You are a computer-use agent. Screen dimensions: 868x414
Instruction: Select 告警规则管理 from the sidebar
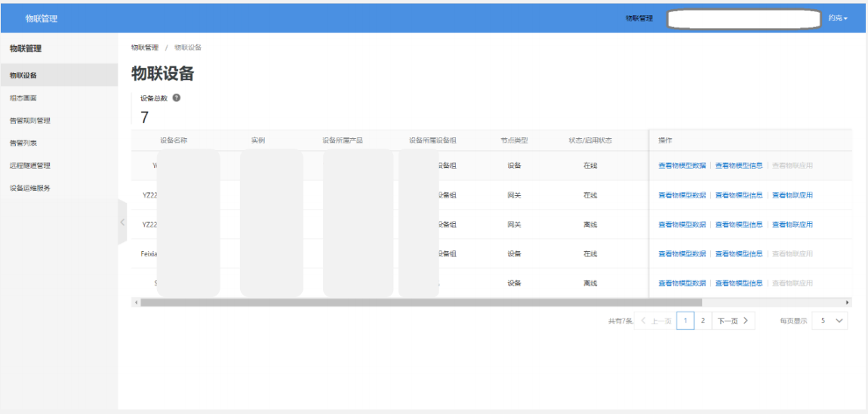(30, 121)
